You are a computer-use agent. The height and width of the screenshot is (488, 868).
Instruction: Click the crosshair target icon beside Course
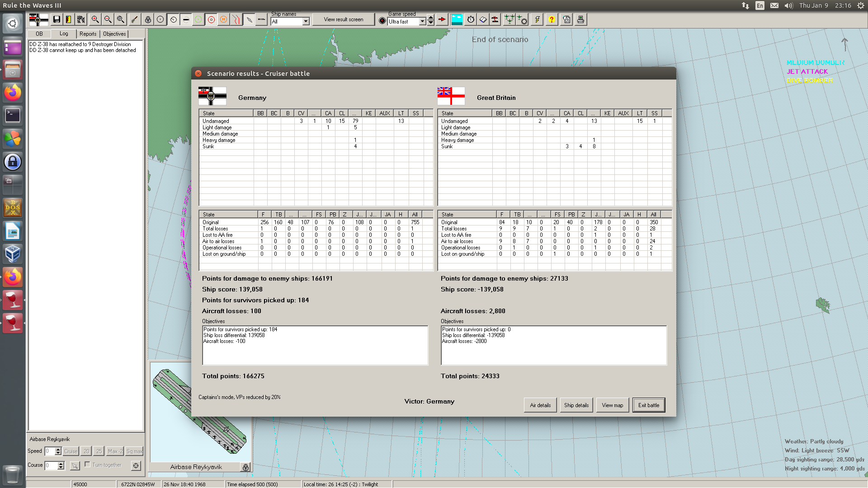(x=136, y=465)
